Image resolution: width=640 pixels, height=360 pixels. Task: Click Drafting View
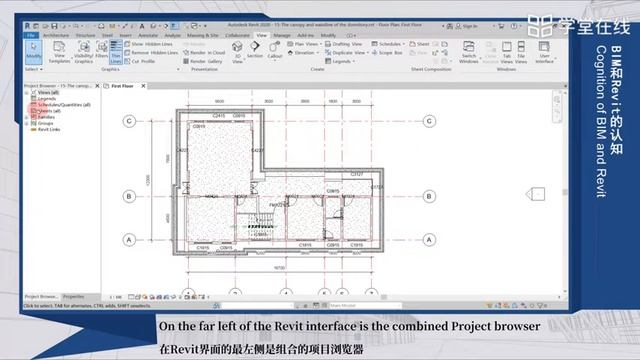(344, 44)
